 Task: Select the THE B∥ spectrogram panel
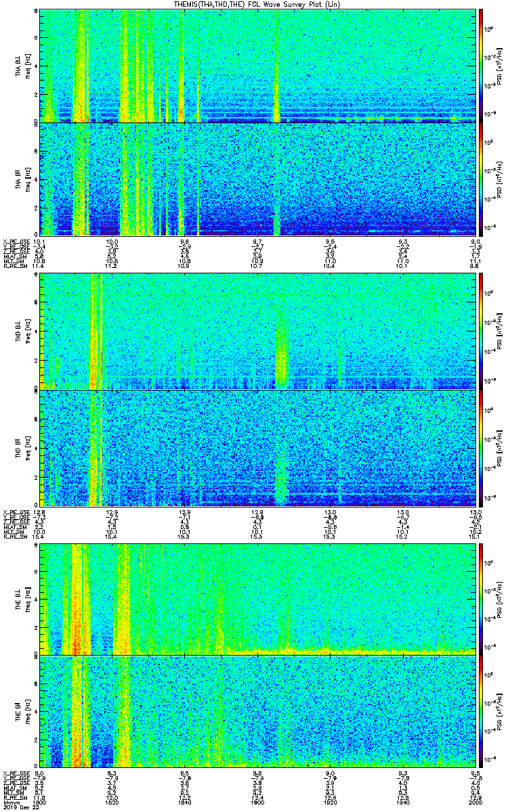pyautogui.click(x=259, y=710)
